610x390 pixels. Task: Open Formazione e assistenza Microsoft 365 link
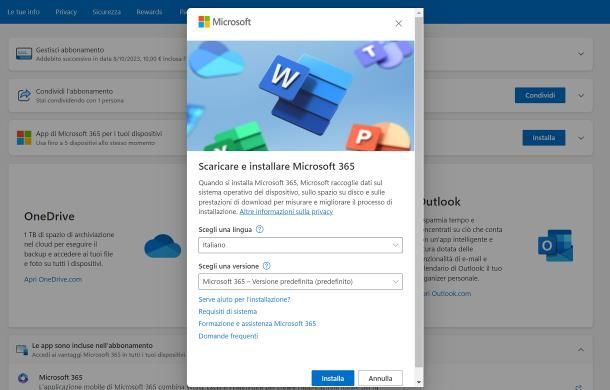click(257, 323)
